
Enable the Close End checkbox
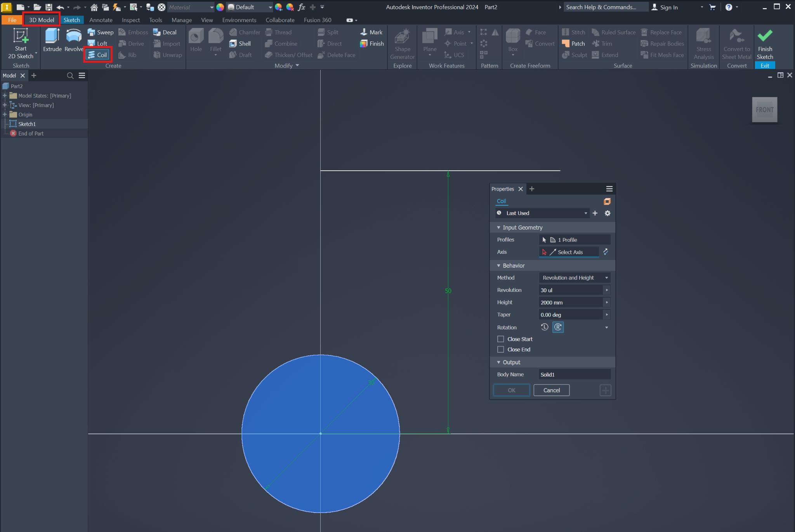(x=500, y=349)
